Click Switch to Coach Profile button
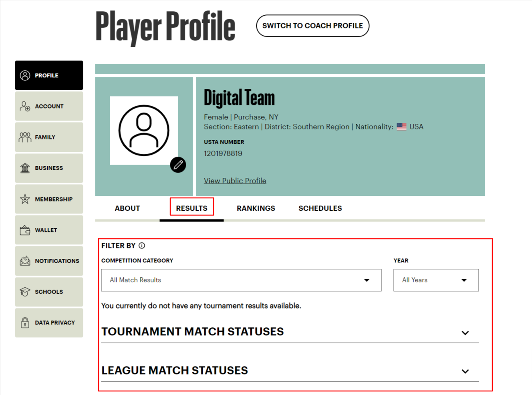This screenshot has width=532, height=395. click(x=312, y=26)
